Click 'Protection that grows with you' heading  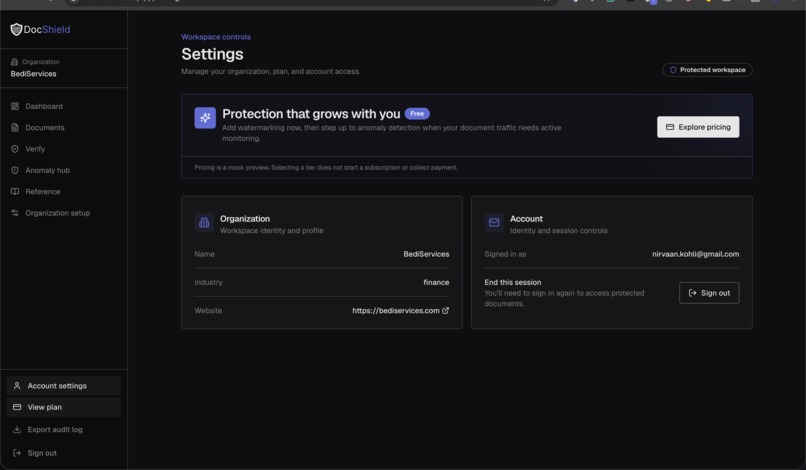point(311,114)
